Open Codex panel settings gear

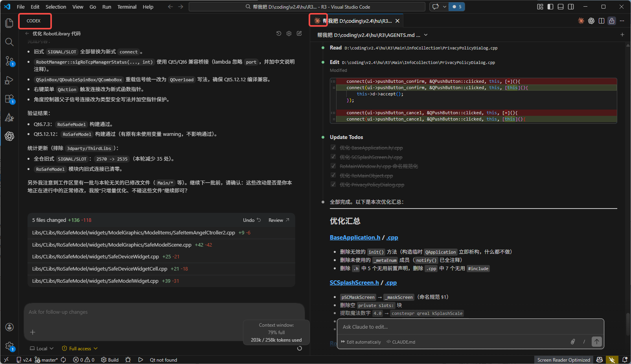coord(289,33)
